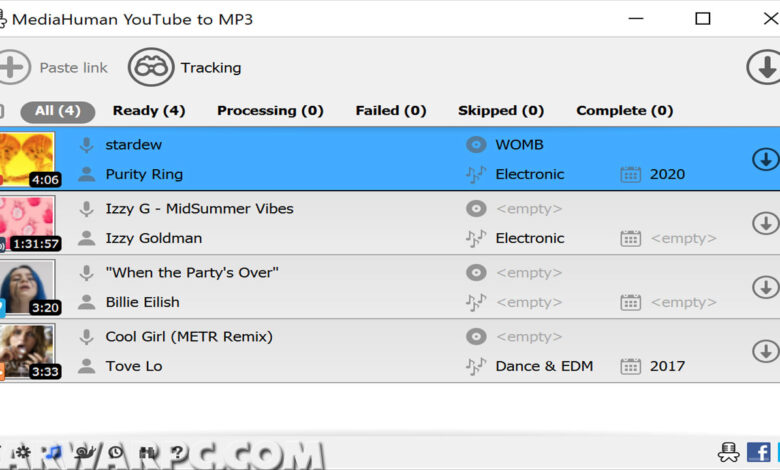This screenshot has width=780, height=470.
Task: Open help with the question mark icon
Action: [177, 452]
